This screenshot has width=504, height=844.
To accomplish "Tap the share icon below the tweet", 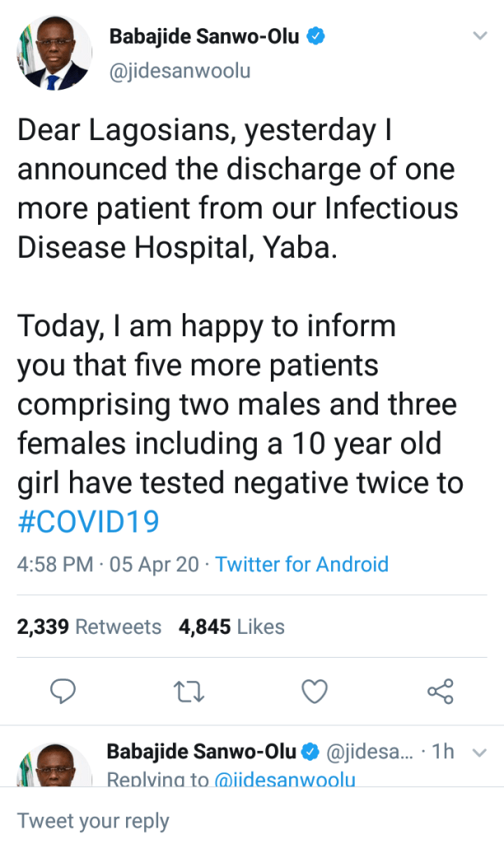I will click(x=441, y=691).
